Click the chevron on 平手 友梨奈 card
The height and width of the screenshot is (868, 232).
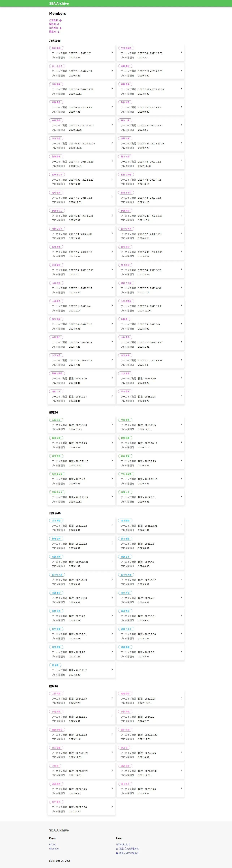[181, 478]
